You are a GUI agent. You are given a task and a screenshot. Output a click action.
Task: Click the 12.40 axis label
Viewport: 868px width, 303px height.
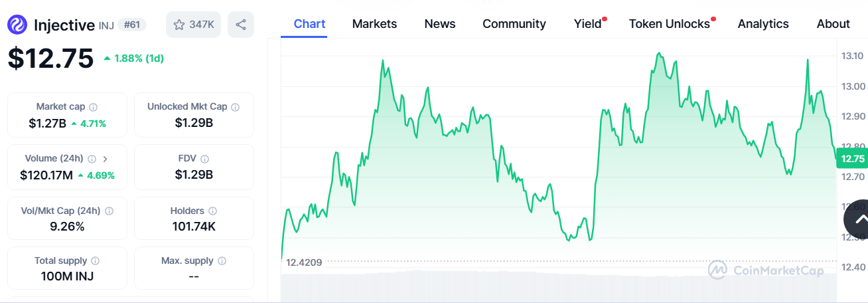[x=853, y=267]
